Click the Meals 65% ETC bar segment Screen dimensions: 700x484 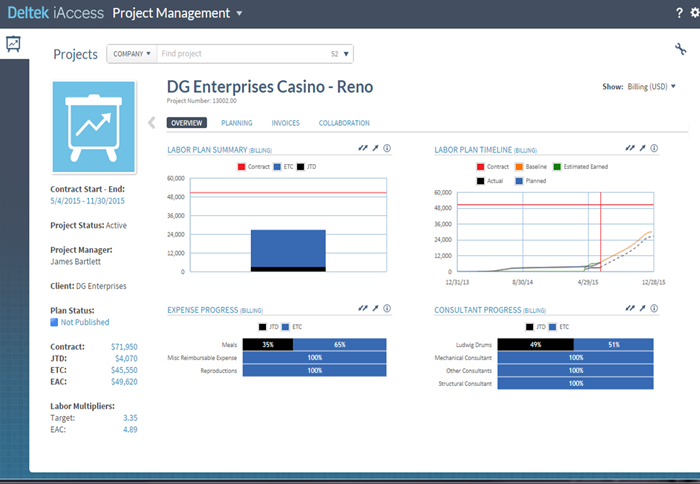[340, 344]
